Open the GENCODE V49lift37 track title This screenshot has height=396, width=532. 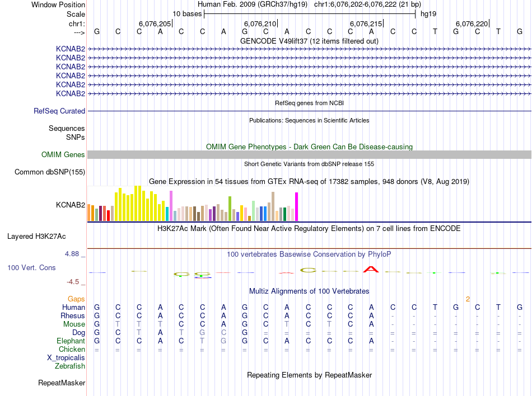[309, 41]
